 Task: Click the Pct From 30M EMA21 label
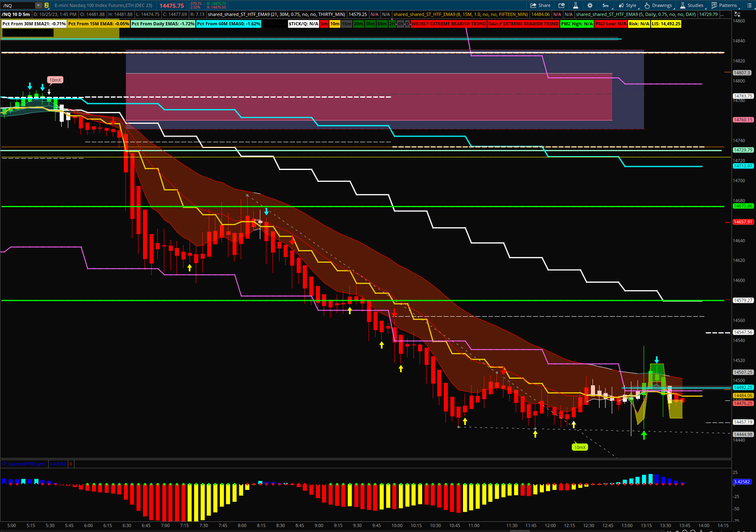coord(34,23)
